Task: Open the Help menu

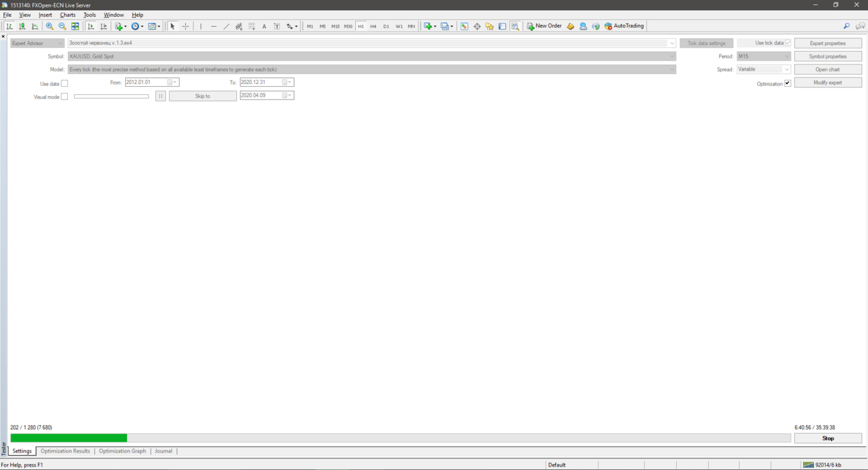Action: [x=137, y=15]
